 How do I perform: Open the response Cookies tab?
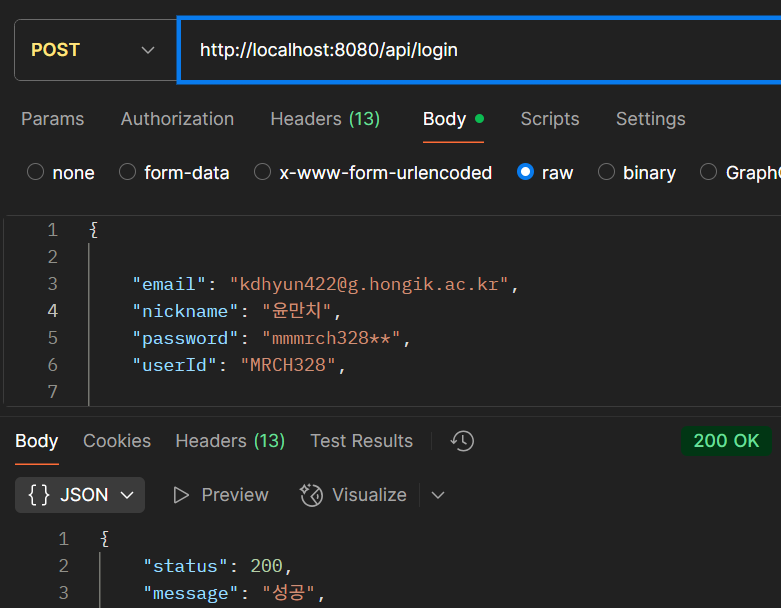pyautogui.click(x=117, y=441)
